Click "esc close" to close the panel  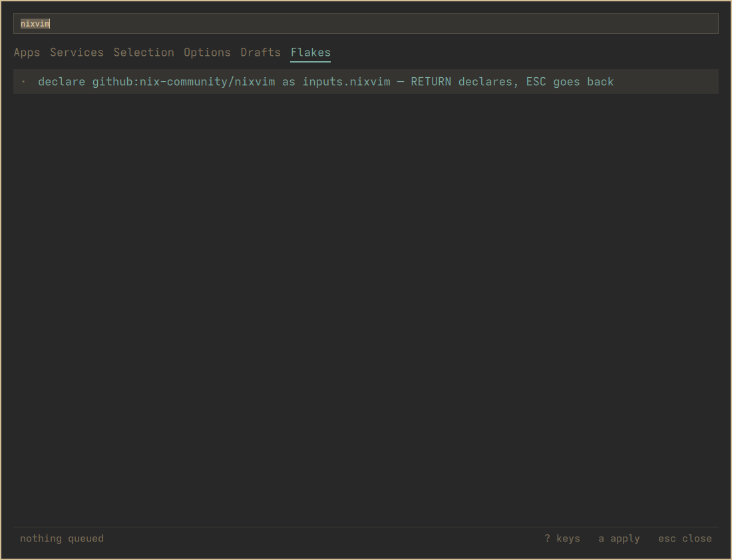pos(685,539)
